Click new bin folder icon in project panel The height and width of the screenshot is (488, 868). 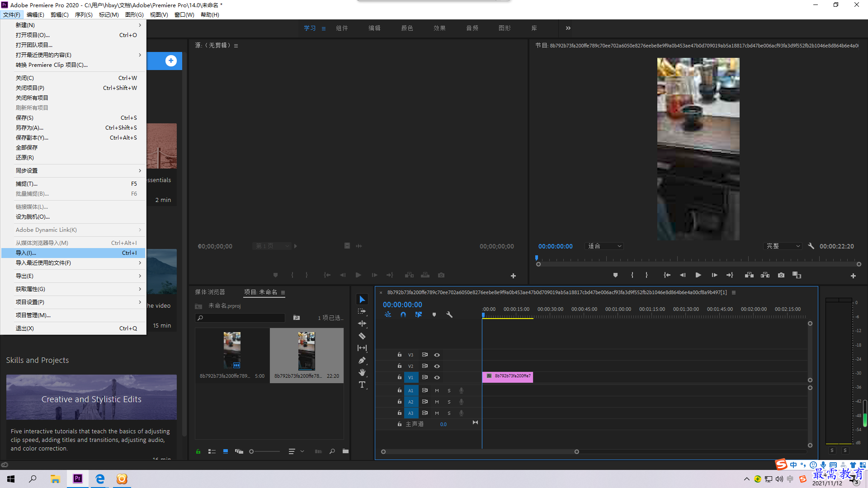point(345,451)
